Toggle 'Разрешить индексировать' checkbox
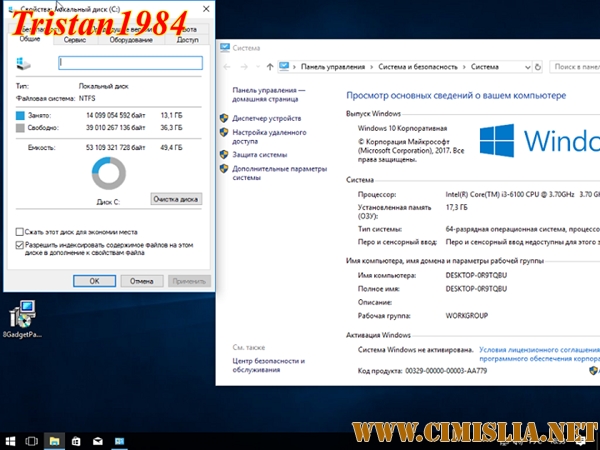The image size is (600, 450). [x=20, y=244]
